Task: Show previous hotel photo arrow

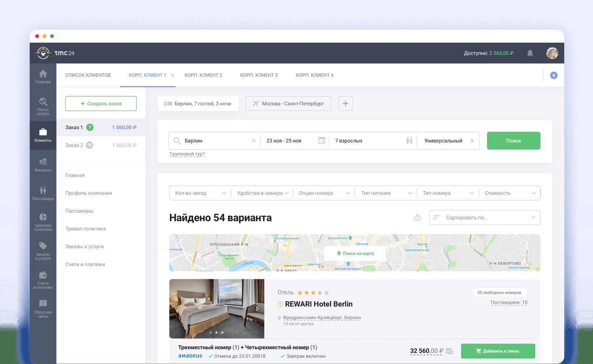Action: [176, 308]
